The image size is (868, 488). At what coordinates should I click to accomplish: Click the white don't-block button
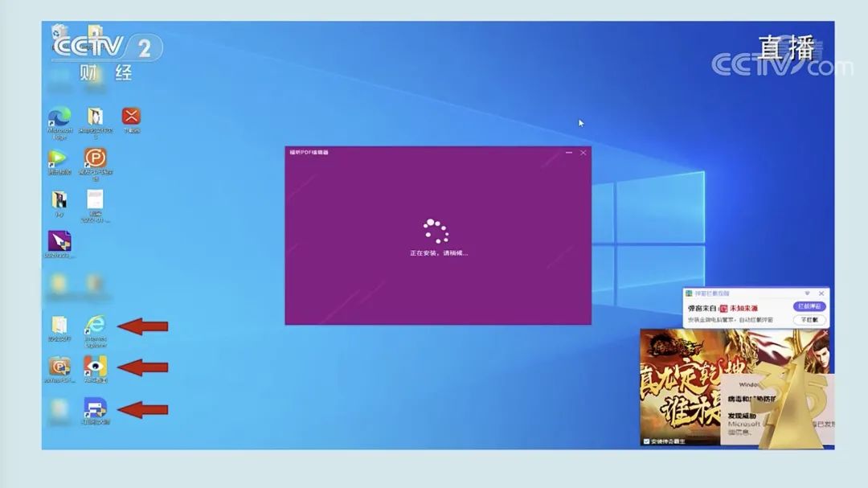click(x=809, y=320)
